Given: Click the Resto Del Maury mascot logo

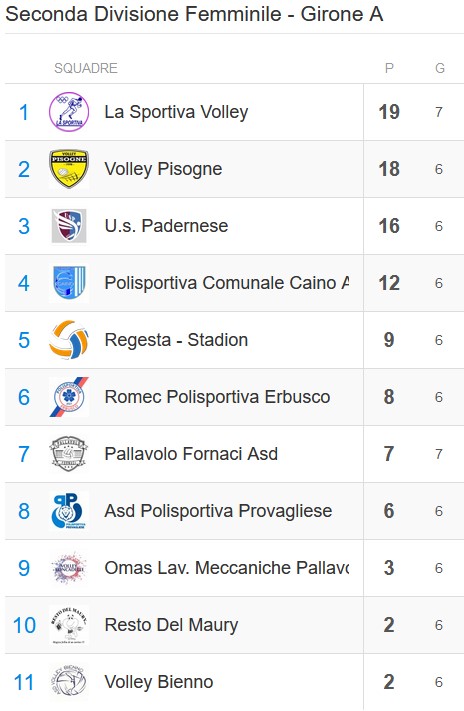Looking at the screenshot, I should click(x=69, y=625).
